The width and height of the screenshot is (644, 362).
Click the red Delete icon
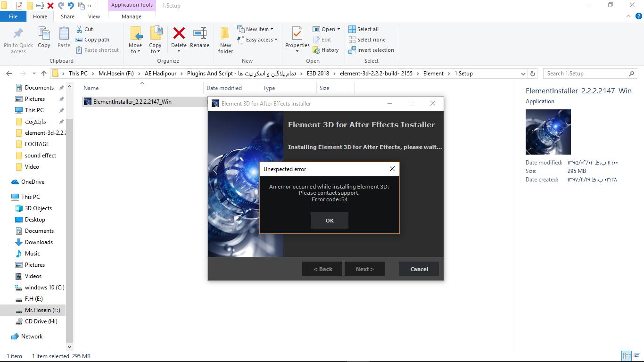[x=179, y=34]
